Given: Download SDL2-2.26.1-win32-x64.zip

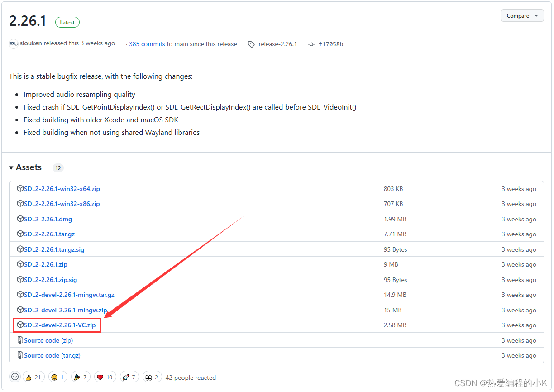Looking at the screenshot, I should [62, 189].
